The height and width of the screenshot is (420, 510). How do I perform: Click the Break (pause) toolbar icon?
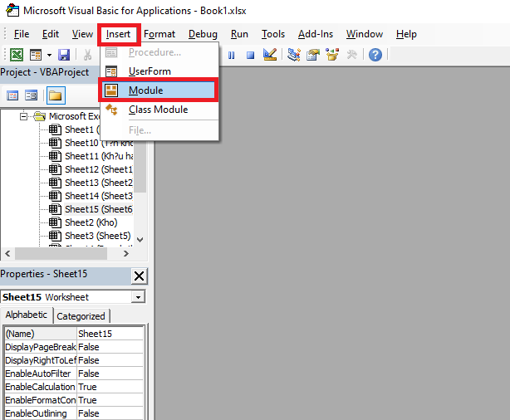pos(231,56)
